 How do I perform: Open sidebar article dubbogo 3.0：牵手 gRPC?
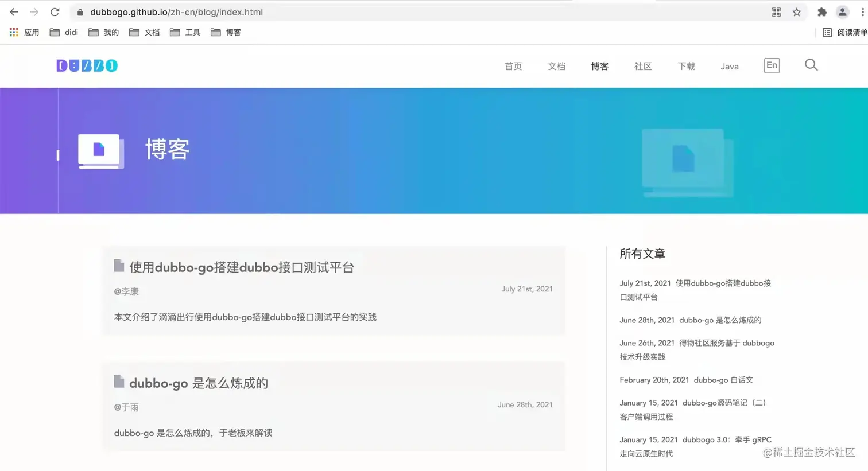(x=696, y=446)
